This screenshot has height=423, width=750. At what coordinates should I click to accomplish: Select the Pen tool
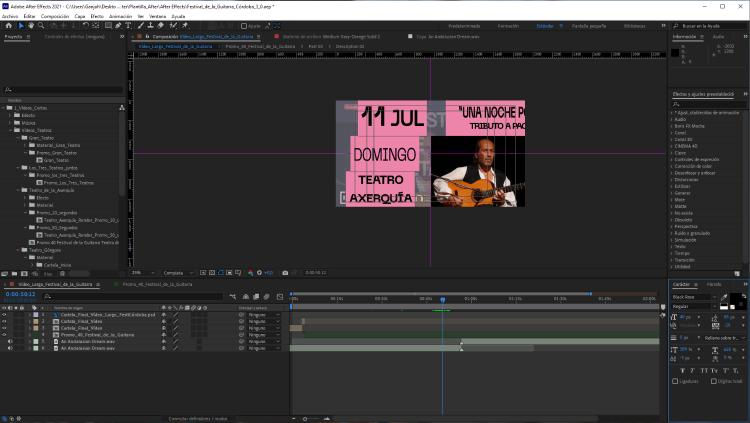click(x=118, y=26)
